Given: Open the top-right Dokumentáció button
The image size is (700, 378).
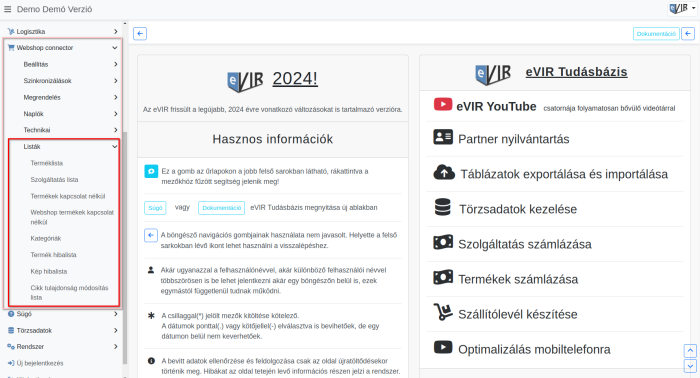Looking at the screenshot, I should (x=656, y=33).
